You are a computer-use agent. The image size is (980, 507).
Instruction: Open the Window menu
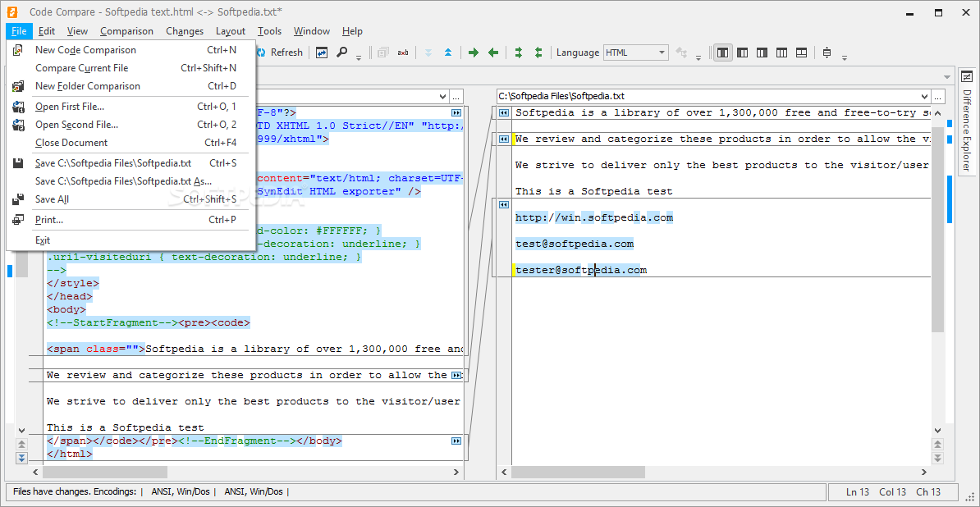point(311,31)
